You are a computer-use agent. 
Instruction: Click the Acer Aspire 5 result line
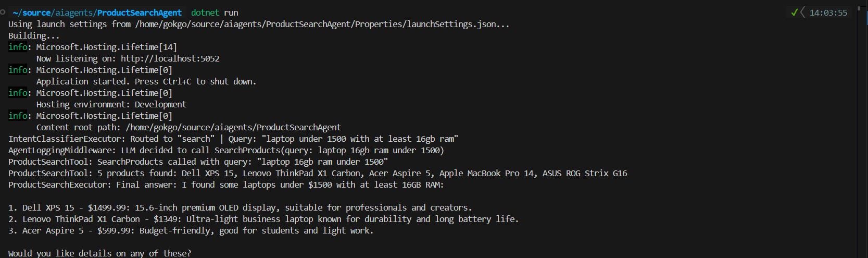tap(191, 230)
